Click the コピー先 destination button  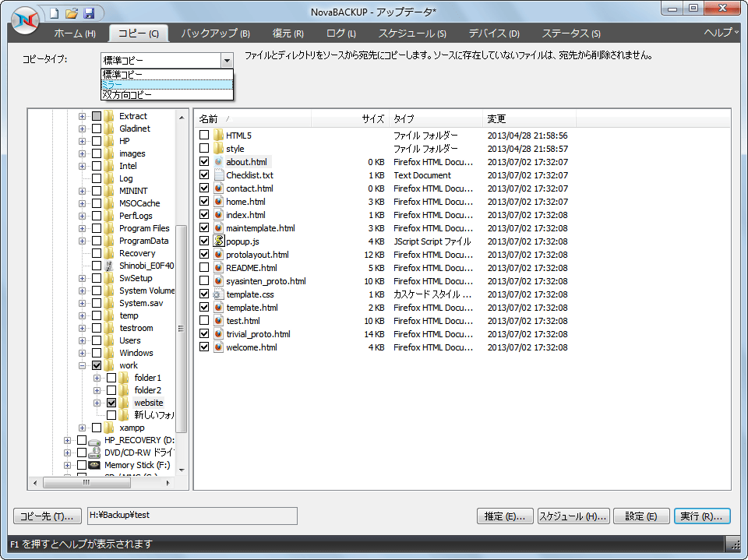(x=48, y=516)
